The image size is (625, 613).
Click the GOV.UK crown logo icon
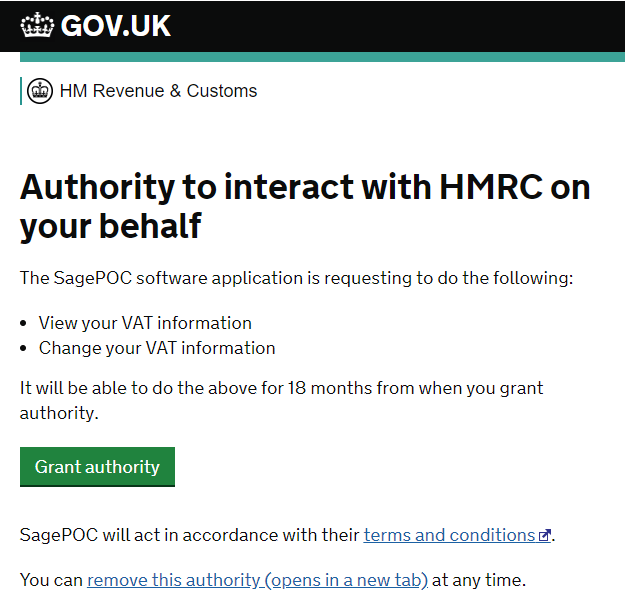[38, 25]
